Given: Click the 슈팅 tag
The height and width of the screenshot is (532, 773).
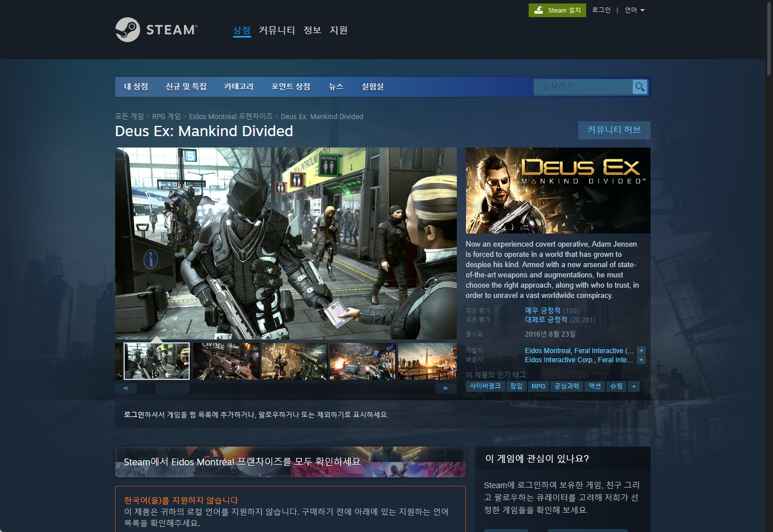Looking at the screenshot, I should [x=616, y=386].
